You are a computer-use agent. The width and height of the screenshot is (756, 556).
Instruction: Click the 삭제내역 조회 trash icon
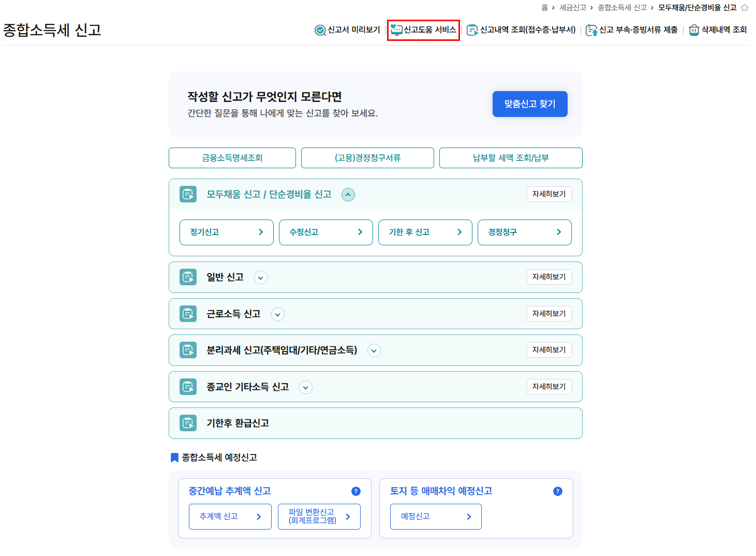pyautogui.click(x=694, y=31)
